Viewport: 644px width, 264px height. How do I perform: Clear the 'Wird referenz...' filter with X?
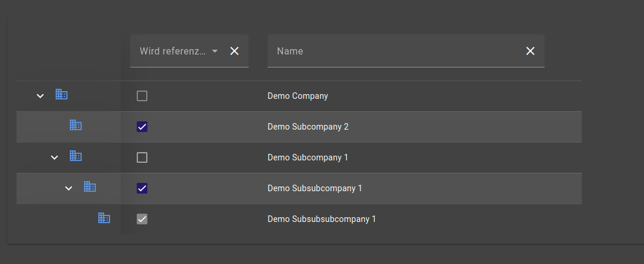pyautogui.click(x=234, y=51)
